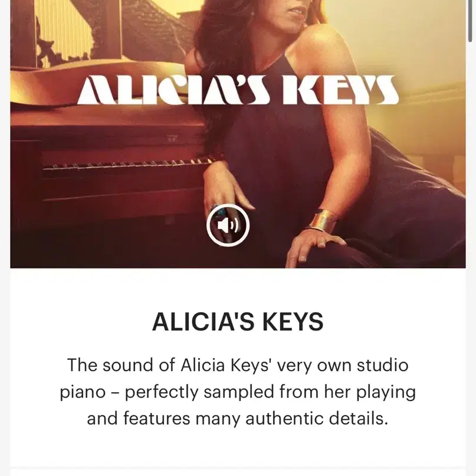Image resolution: width=476 pixels, height=476 pixels.
Task: Click the white card area under the description
Action: [x=238, y=448]
